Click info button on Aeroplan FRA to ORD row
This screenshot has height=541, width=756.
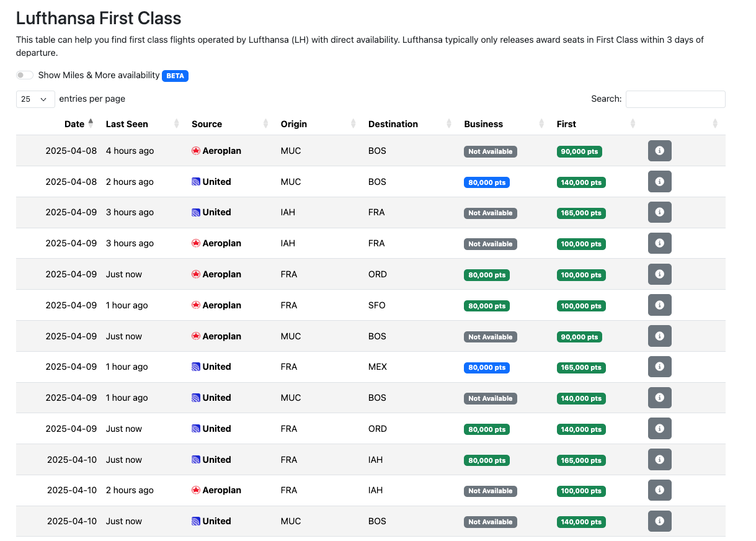(659, 274)
